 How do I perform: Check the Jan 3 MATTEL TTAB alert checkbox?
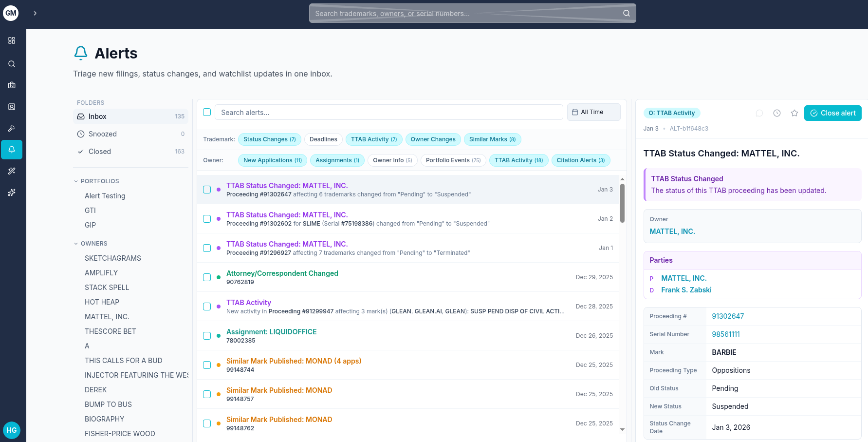pyautogui.click(x=207, y=190)
